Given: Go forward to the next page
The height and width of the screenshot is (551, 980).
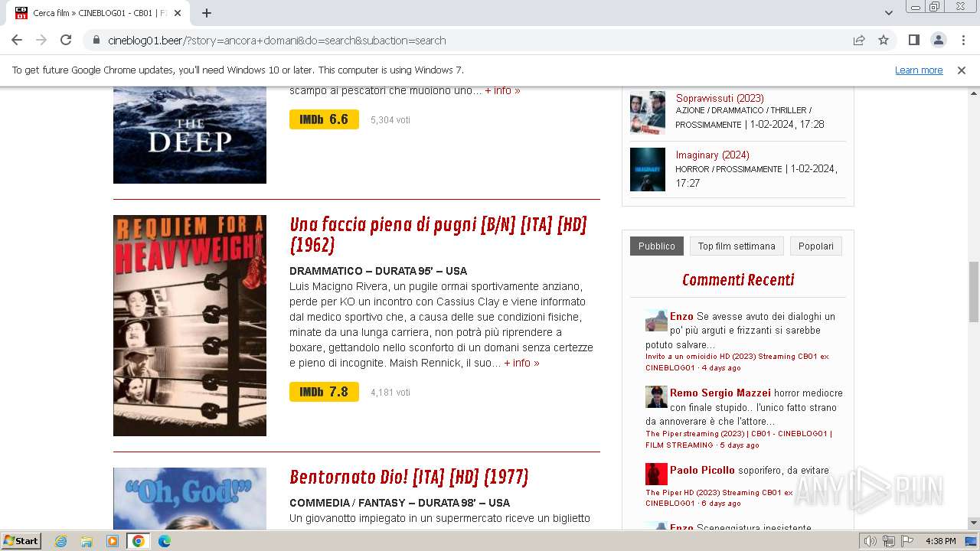Looking at the screenshot, I should 41,40.
